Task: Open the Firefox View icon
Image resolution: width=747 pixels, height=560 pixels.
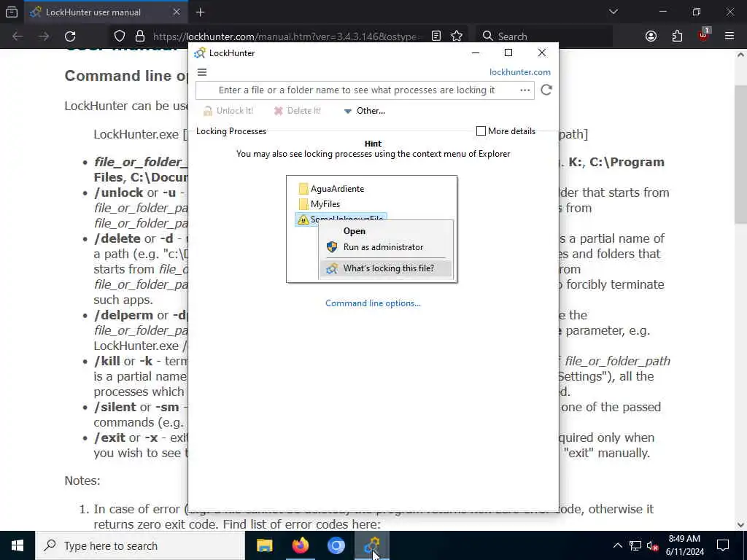Action: pos(12,12)
